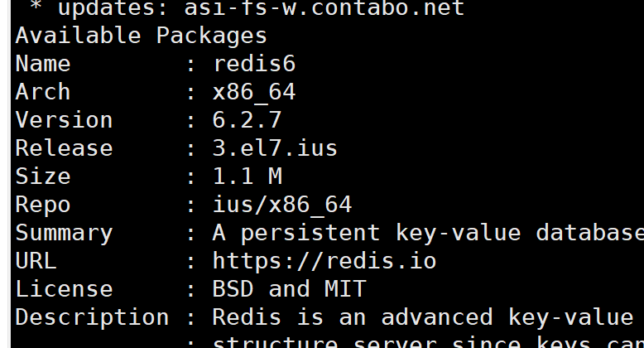Screen dimensions: 644x348
Task: Select the redis6 package name value
Action: [254, 64]
